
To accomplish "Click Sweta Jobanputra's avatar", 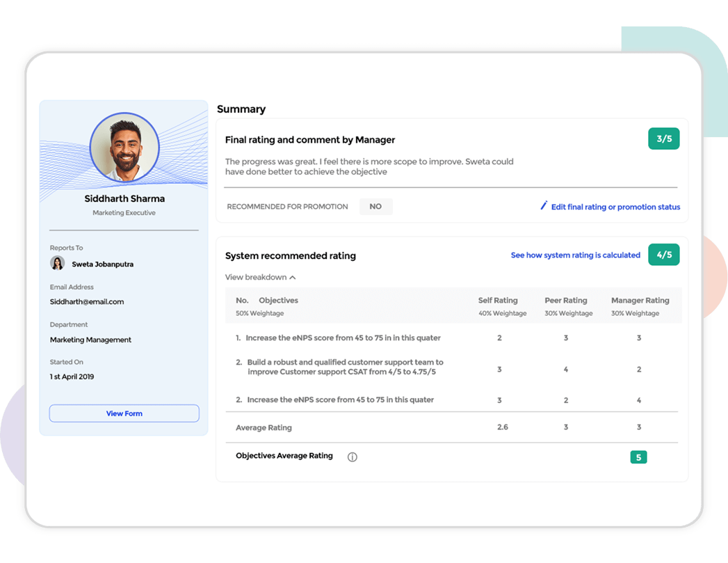I will click(x=58, y=263).
